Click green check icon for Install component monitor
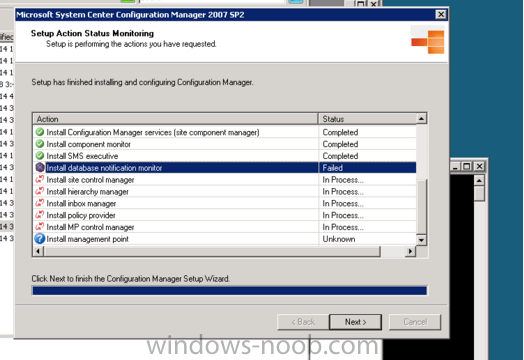The image size is (524, 360). click(x=40, y=144)
